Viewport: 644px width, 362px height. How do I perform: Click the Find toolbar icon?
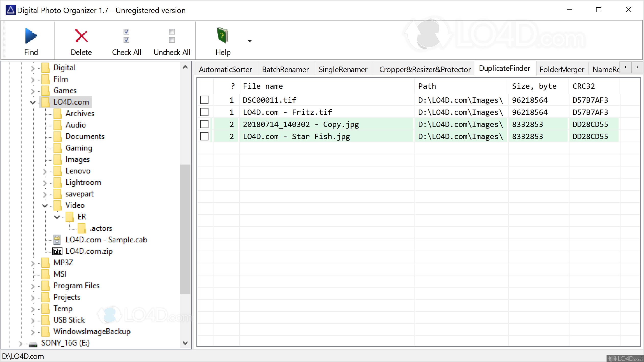pyautogui.click(x=31, y=36)
